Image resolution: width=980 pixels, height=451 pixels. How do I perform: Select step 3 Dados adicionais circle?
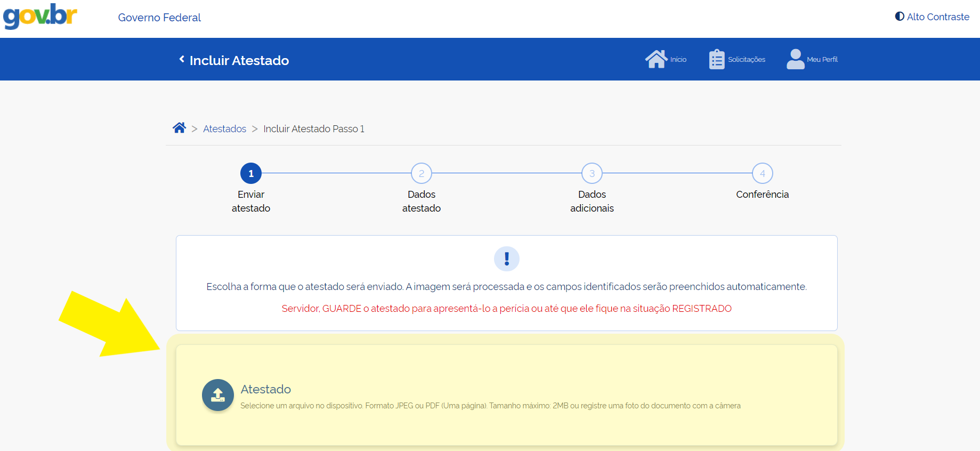(592, 173)
